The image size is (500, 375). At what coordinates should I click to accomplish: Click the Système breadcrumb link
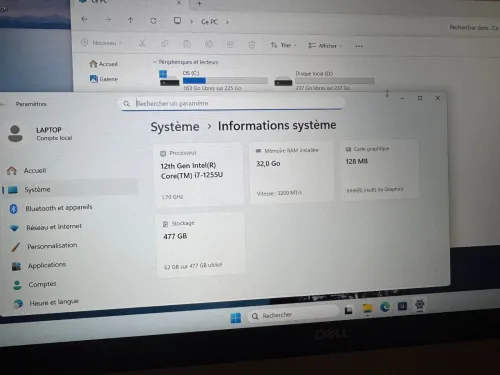point(175,127)
